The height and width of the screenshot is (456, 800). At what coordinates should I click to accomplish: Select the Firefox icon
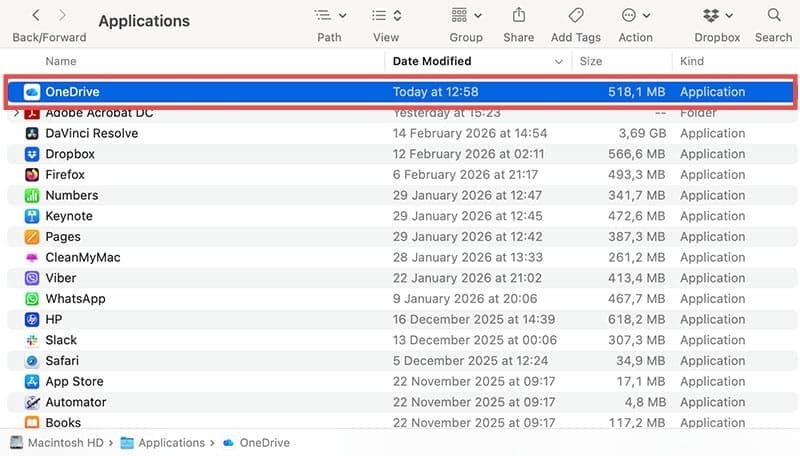[x=32, y=174]
